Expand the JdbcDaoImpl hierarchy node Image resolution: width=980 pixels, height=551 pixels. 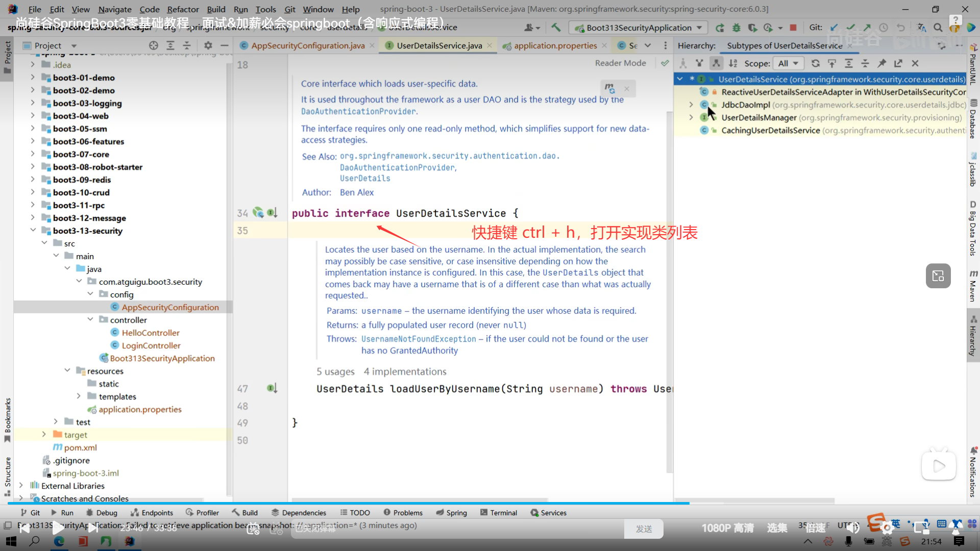tap(691, 105)
